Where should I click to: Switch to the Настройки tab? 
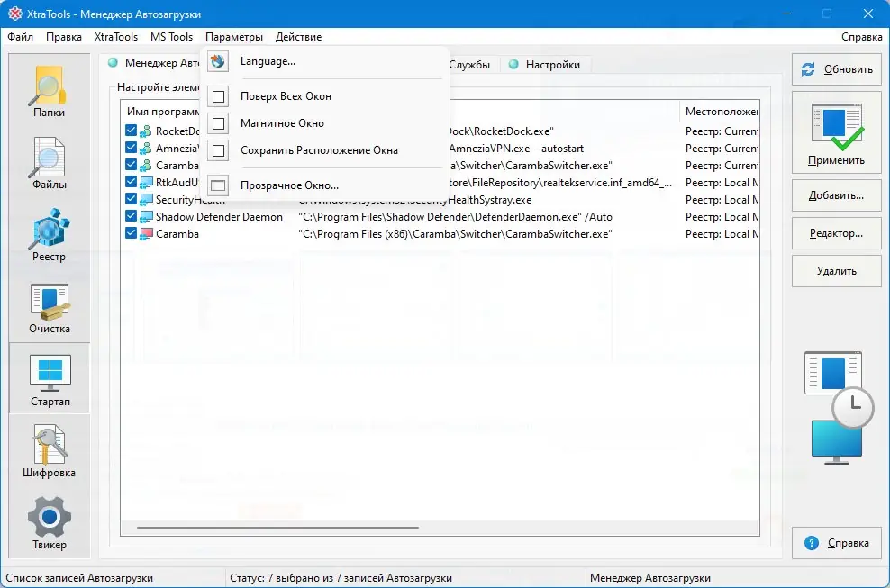[545, 65]
